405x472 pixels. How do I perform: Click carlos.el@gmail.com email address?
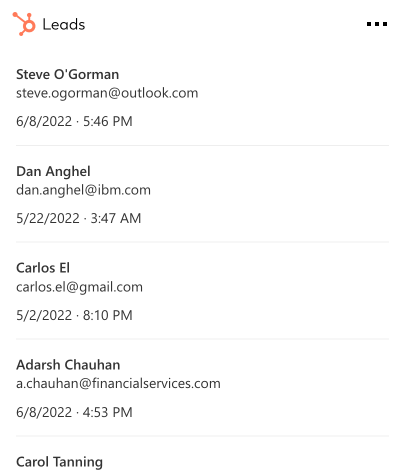pyautogui.click(x=79, y=287)
